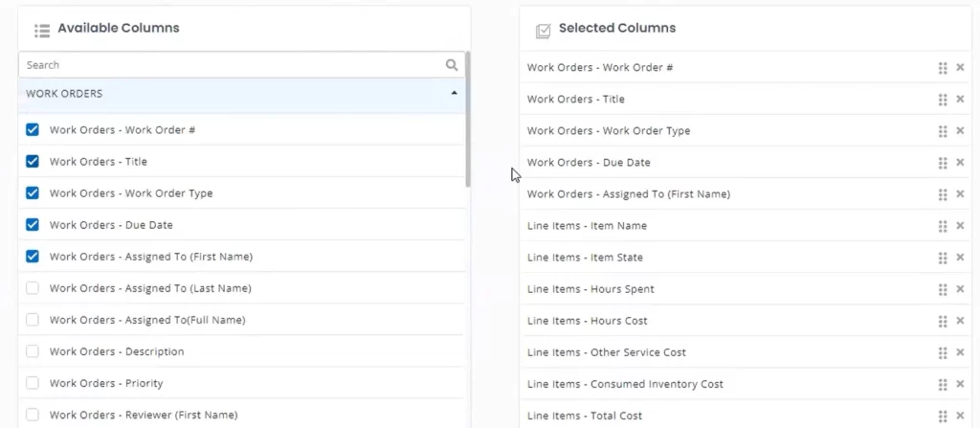
Task: Check Reviewer (First Name) checkbox
Action: point(32,415)
